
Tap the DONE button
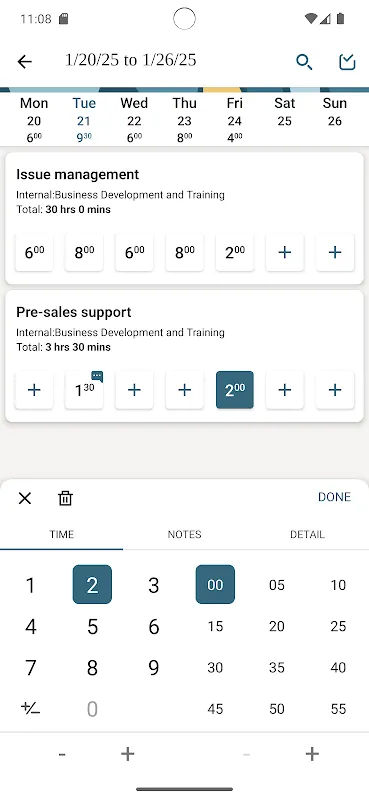[334, 497]
